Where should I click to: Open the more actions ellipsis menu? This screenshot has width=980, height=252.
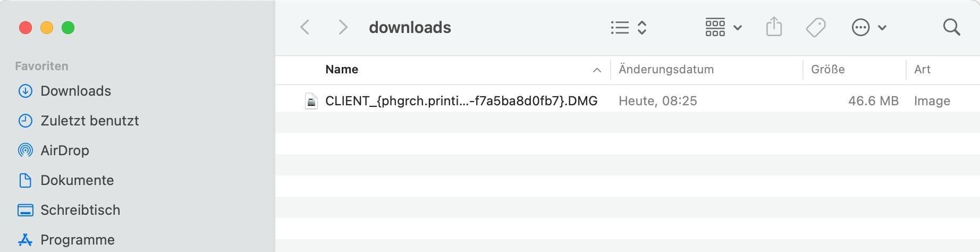pyautogui.click(x=869, y=27)
